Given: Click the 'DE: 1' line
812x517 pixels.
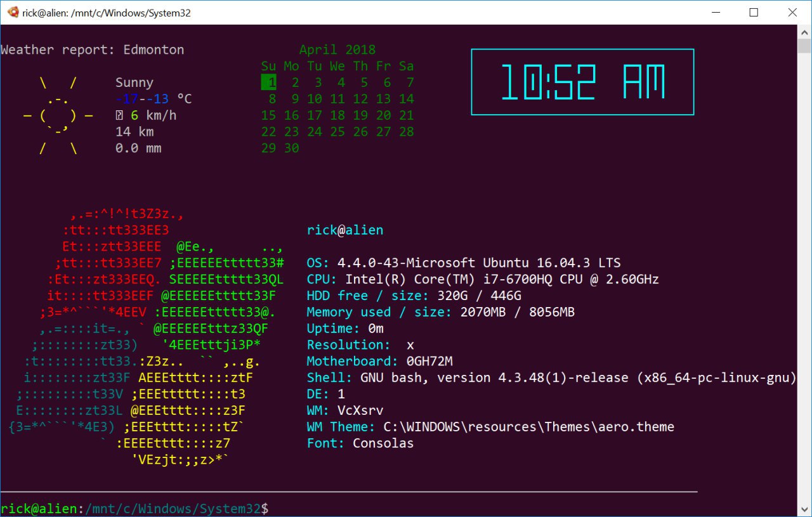Looking at the screenshot, I should click(x=326, y=395).
